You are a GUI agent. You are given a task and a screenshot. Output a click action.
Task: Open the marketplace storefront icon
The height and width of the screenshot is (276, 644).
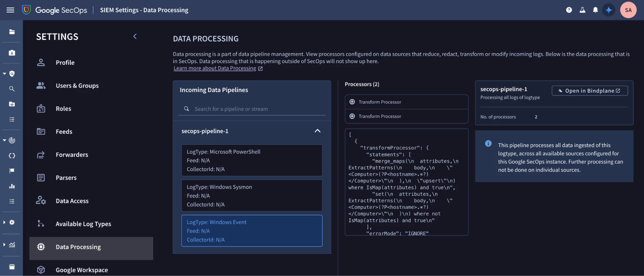pyautogui.click(x=12, y=267)
